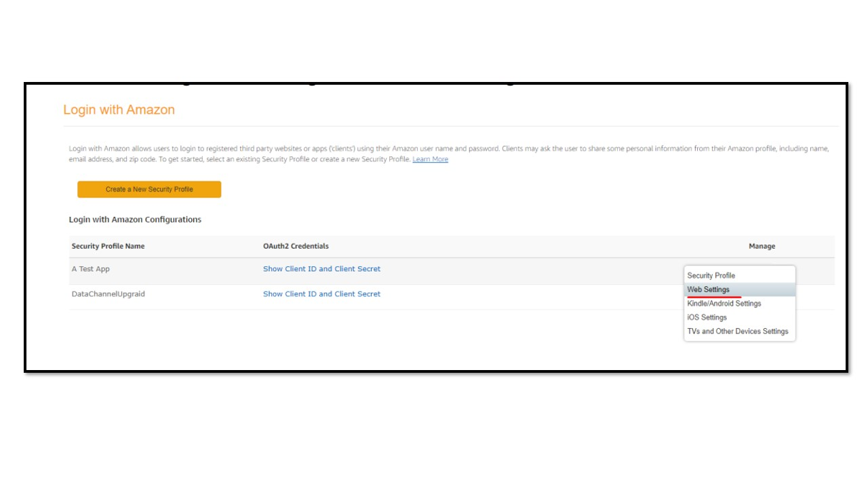Click Create a New Security Profile button

tap(149, 189)
